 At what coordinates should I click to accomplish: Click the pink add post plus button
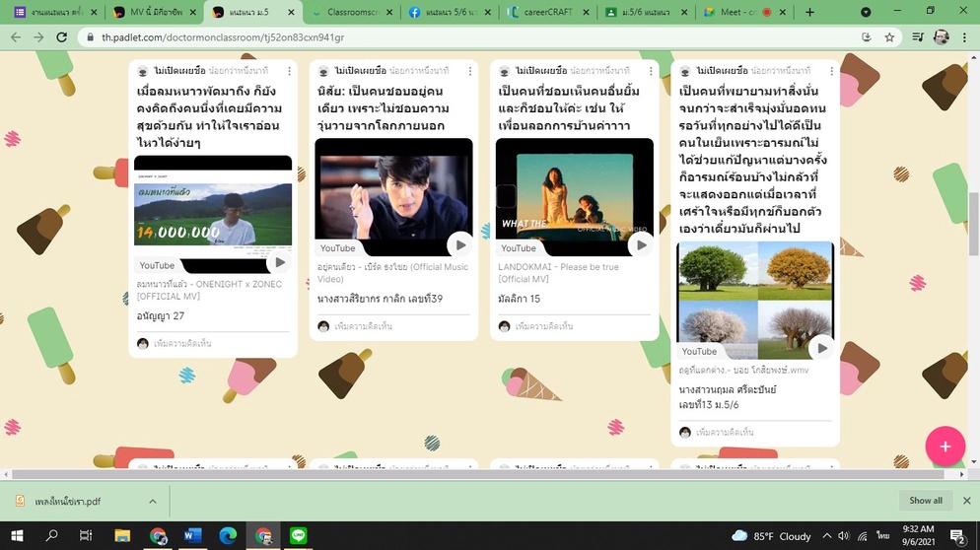(x=945, y=447)
